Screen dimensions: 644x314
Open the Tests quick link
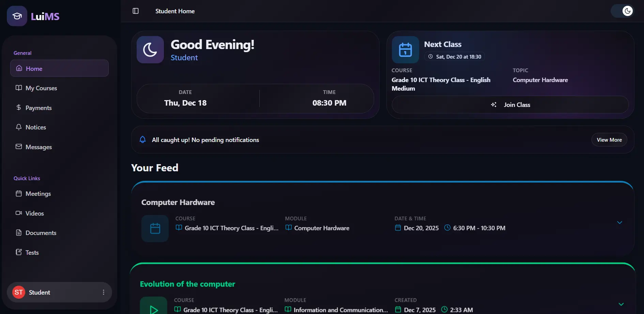(x=32, y=253)
